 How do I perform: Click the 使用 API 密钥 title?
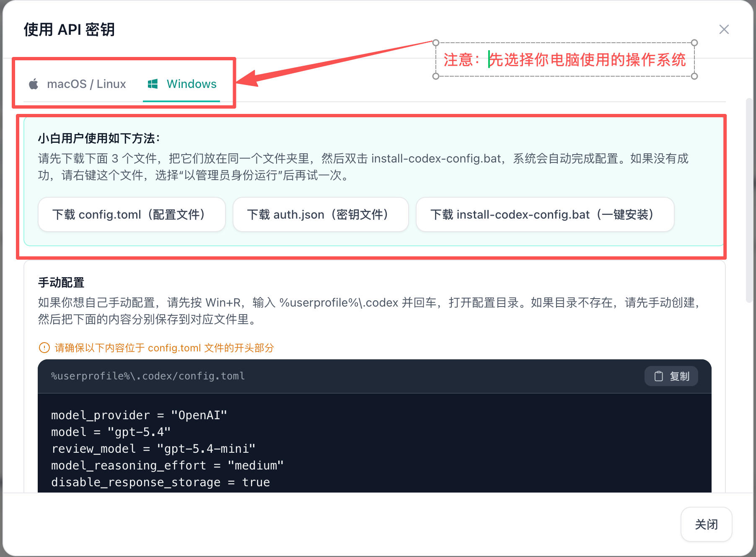pyautogui.click(x=69, y=30)
